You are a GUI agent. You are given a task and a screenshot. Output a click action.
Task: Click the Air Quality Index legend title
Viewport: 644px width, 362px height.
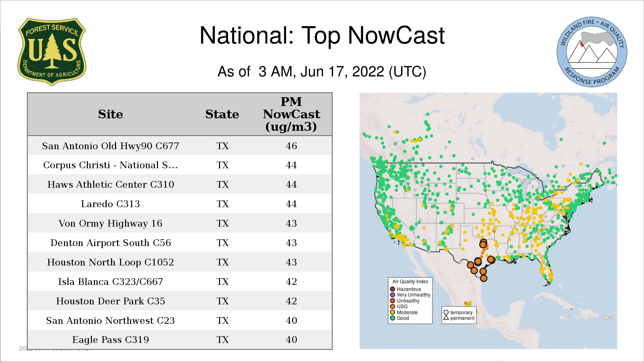pyautogui.click(x=410, y=282)
